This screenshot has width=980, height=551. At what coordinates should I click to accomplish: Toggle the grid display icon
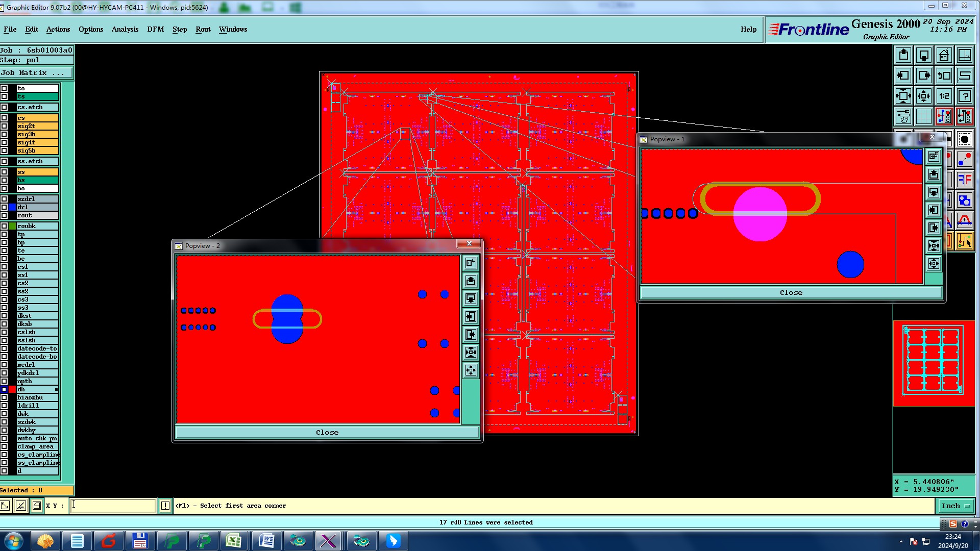point(923,116)
